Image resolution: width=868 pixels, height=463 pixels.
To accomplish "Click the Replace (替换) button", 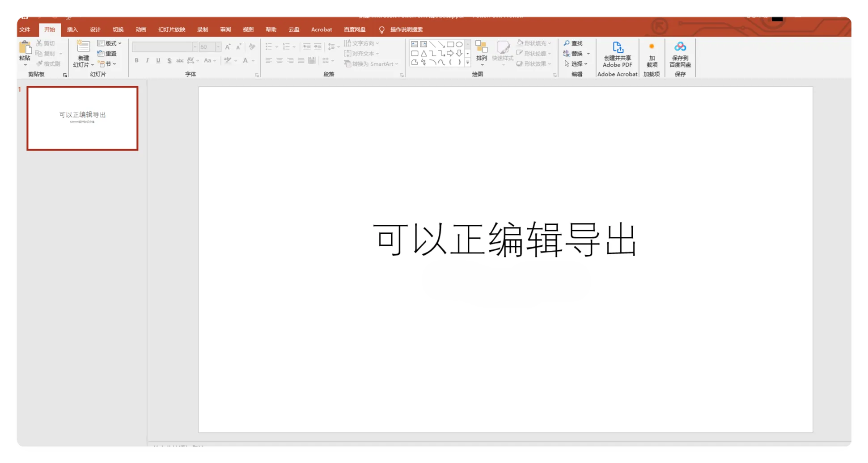I will pos(576,54).
